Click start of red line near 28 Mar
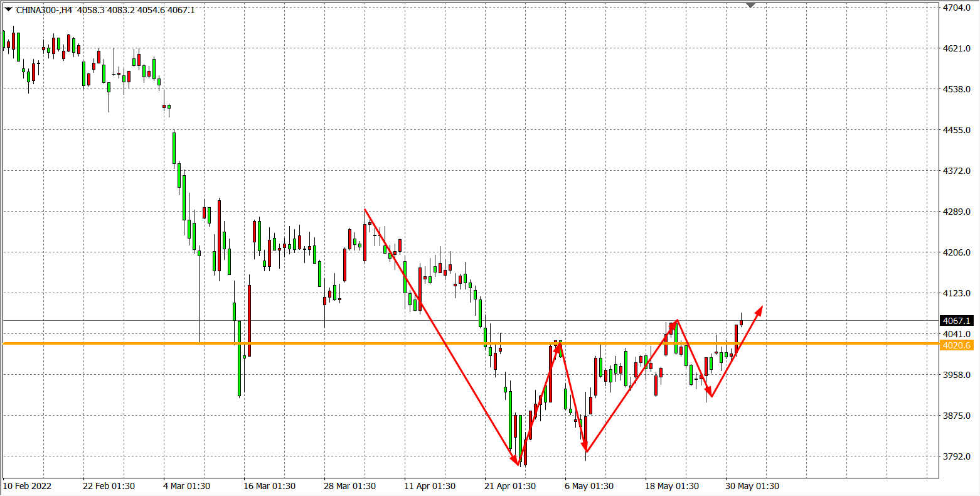980x496 pixels. coord(365,210)
